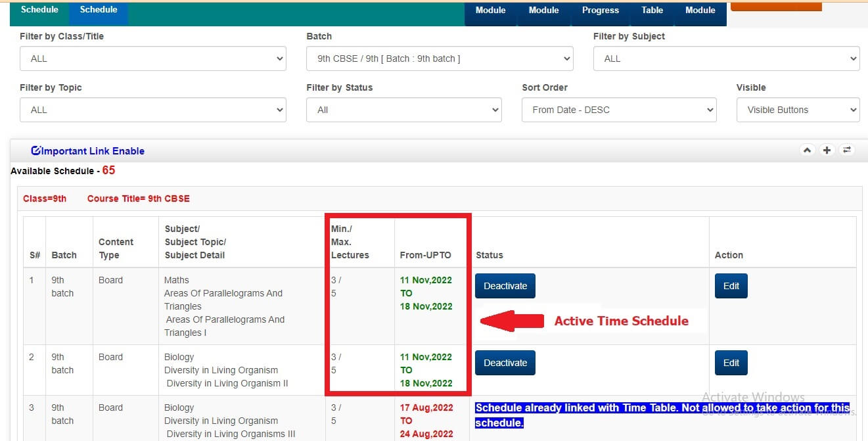Open the Visible Buttons dropdown

(798, 110)
